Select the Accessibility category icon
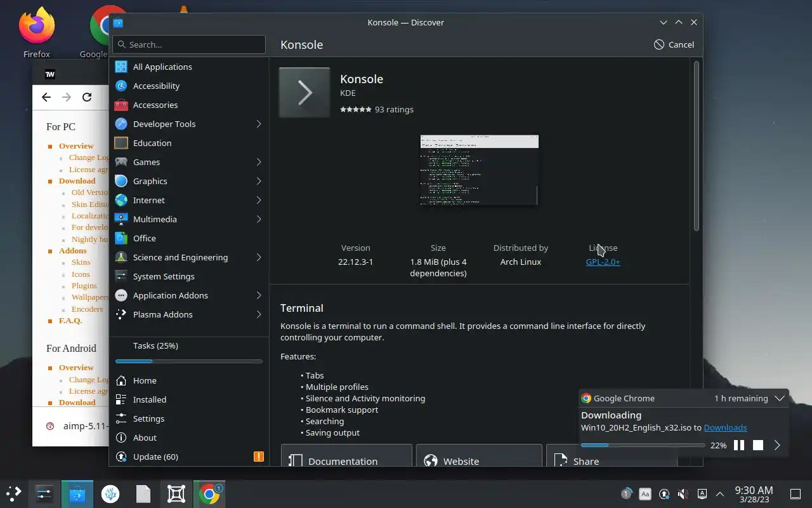Viewport: 812px width, 508px height. (121, 86)
